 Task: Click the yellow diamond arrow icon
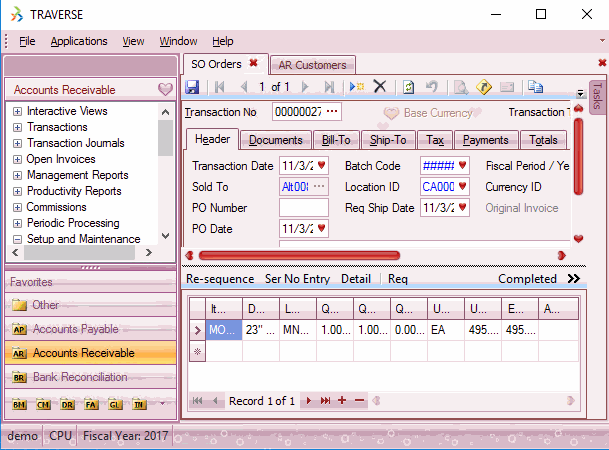click(x=484, y=87)
